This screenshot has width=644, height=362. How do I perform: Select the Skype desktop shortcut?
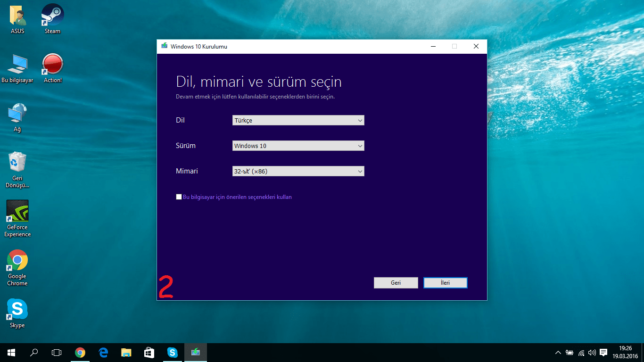[x=17, y=313]
